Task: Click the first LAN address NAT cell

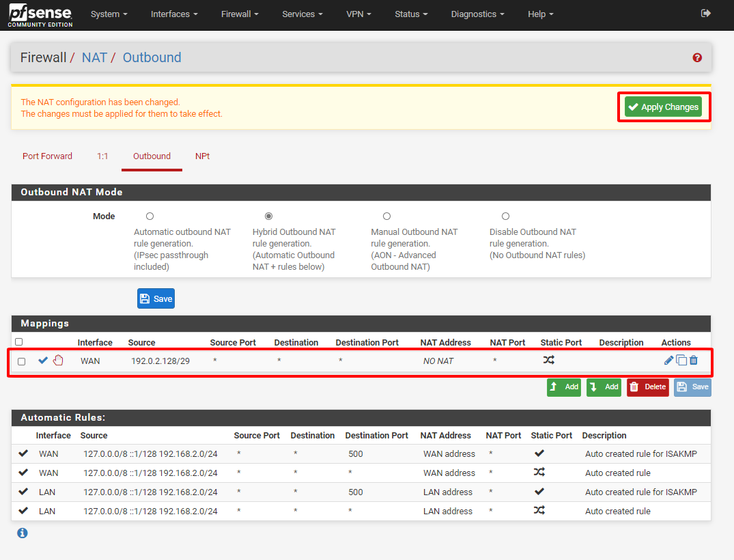Action: tap(447, 492)
